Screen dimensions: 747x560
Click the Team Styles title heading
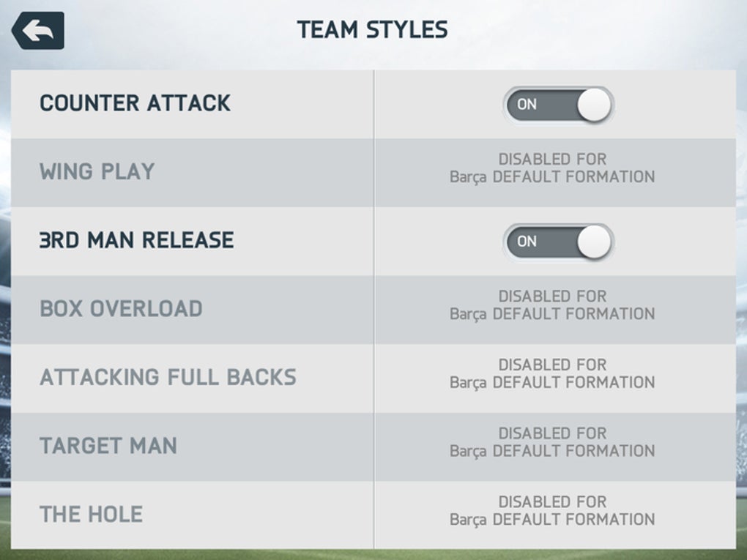(373, 29)
